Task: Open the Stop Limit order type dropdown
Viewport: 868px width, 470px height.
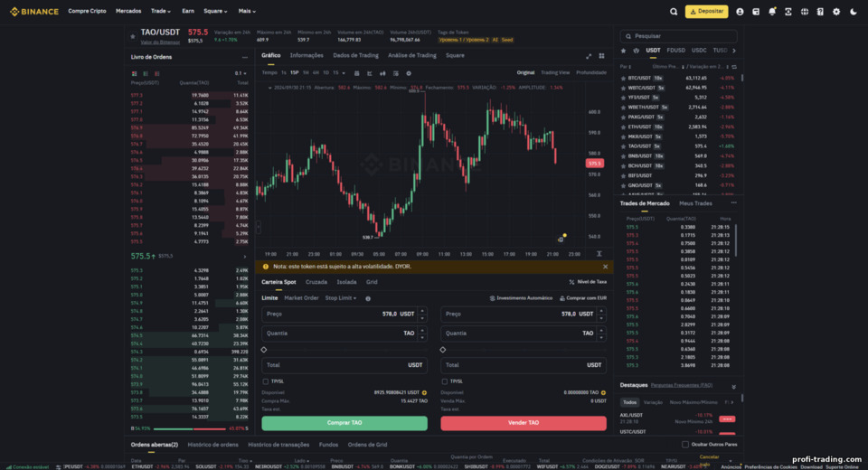Action: click(341, 298)
